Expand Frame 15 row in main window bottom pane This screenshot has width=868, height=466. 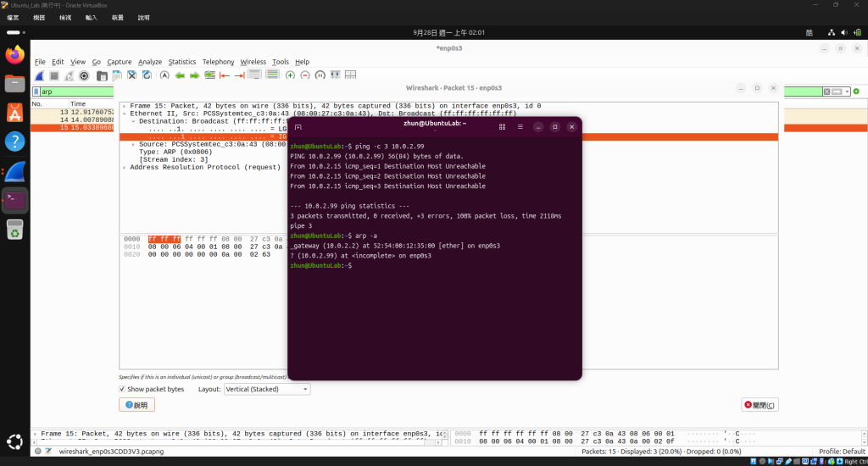tap(35, 434)
